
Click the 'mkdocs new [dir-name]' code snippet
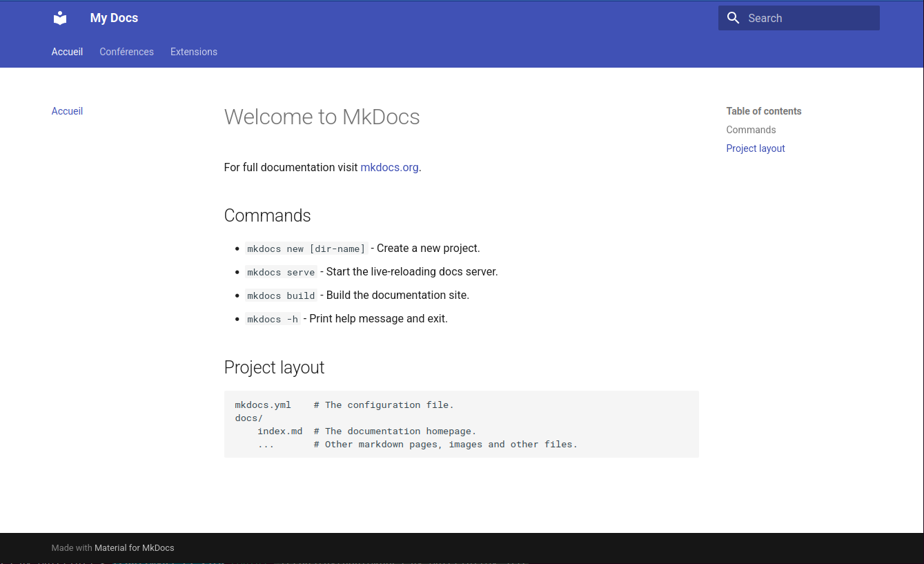[x=306, y=249]
